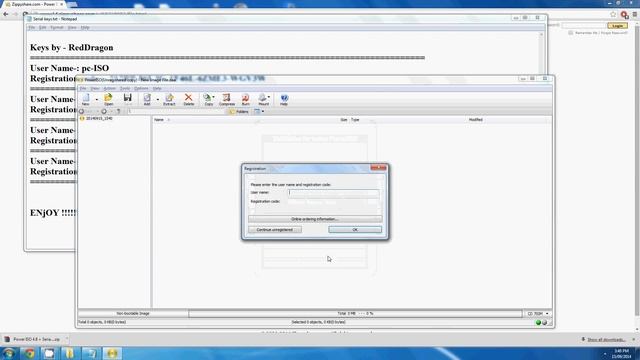The height and width of the screenshot is (360, 640).
Task: Click the Burn toolbar icon
Action: click(245, 99)
